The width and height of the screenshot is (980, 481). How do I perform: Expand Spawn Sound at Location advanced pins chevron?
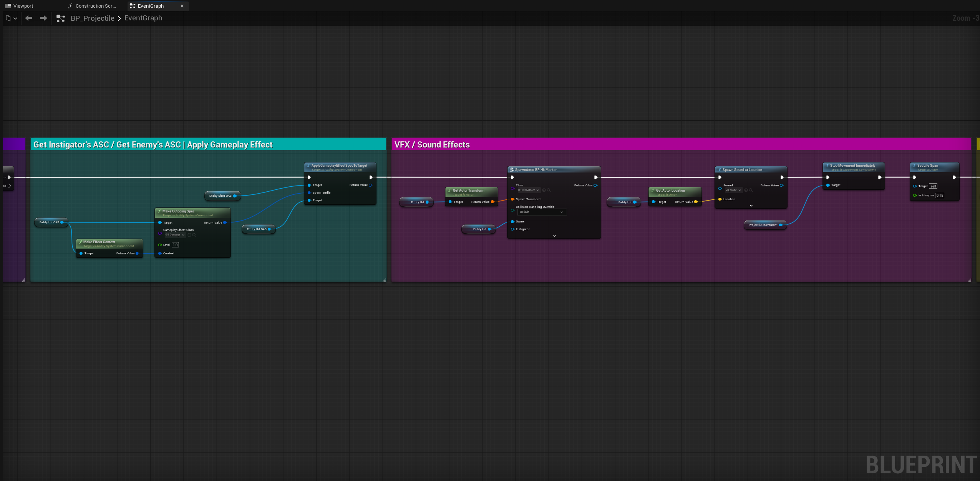click(x=751, y=206)
